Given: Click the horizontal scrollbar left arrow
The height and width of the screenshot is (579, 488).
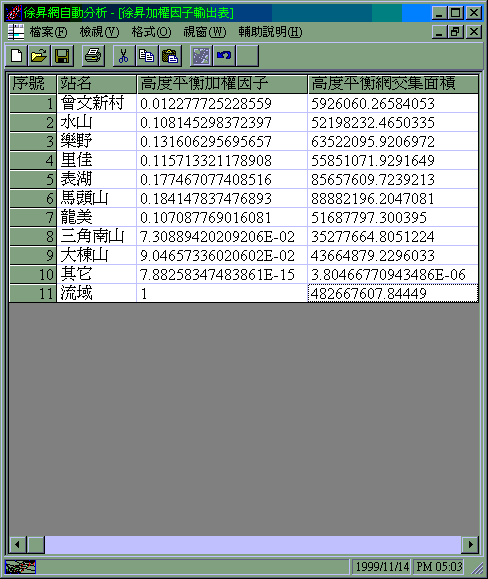Looking at the screenshot, I should point(17,545).
